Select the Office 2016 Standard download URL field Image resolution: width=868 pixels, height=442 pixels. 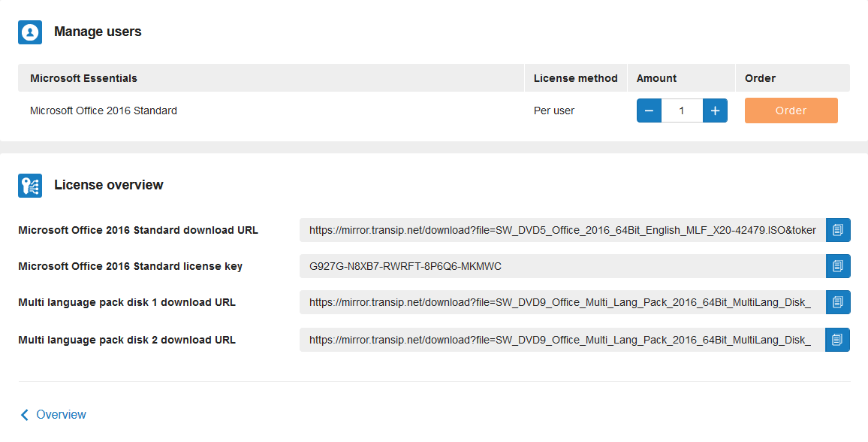(x=562, y=230)
